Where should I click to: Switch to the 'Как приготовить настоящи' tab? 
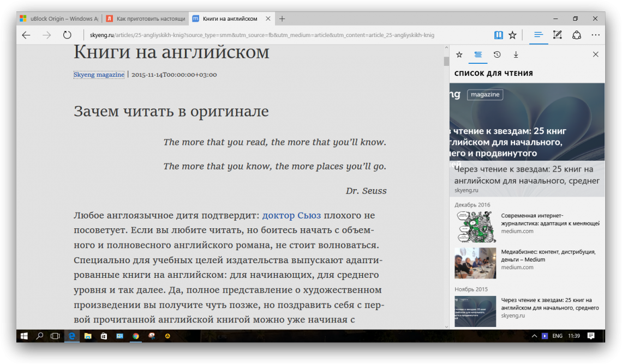tap(145, 18)
